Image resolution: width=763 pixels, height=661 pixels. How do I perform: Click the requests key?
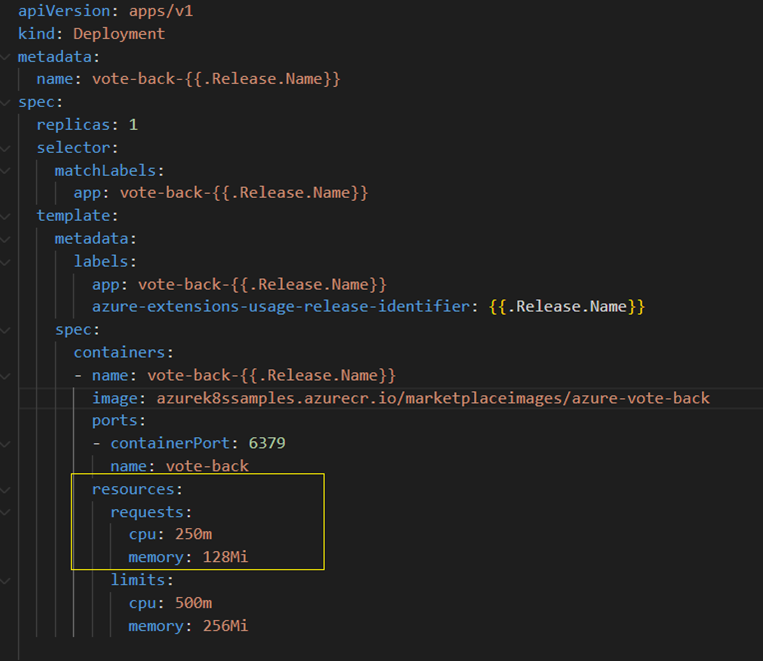(147, 512)
